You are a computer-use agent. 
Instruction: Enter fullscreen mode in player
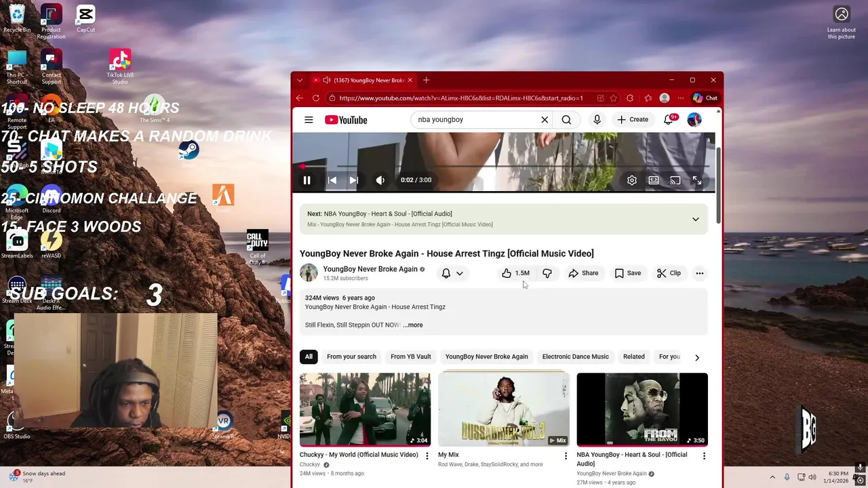click(x=696, y=180)
